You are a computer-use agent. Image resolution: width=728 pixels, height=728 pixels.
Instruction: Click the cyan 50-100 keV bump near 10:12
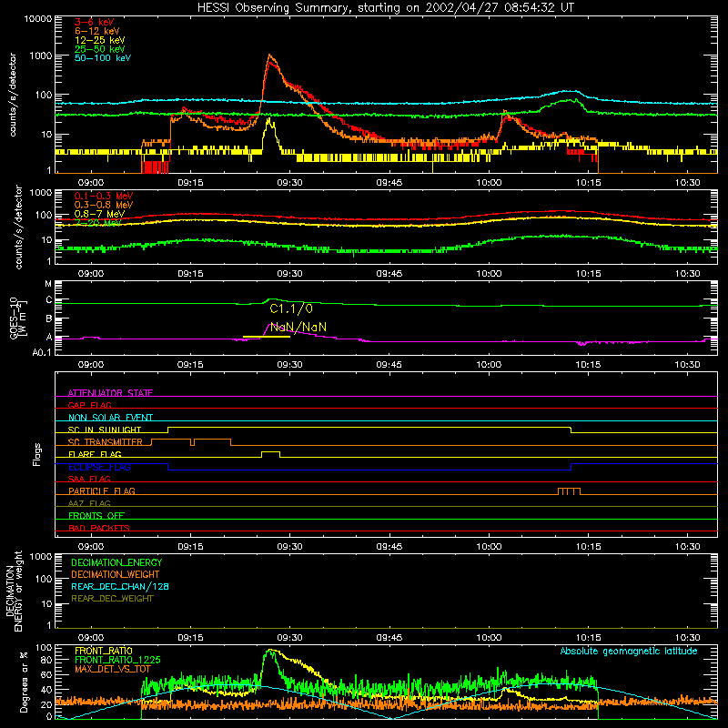pos(567,92)
